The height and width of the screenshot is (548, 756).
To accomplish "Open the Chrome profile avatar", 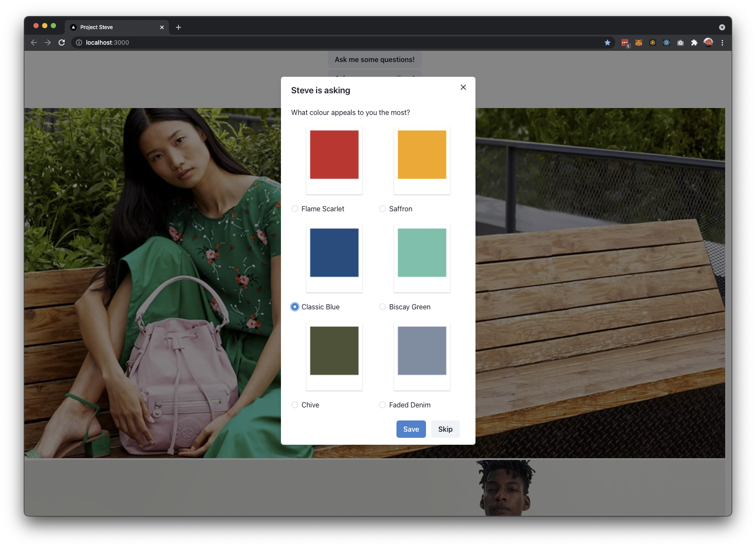I will coord(708,42).
